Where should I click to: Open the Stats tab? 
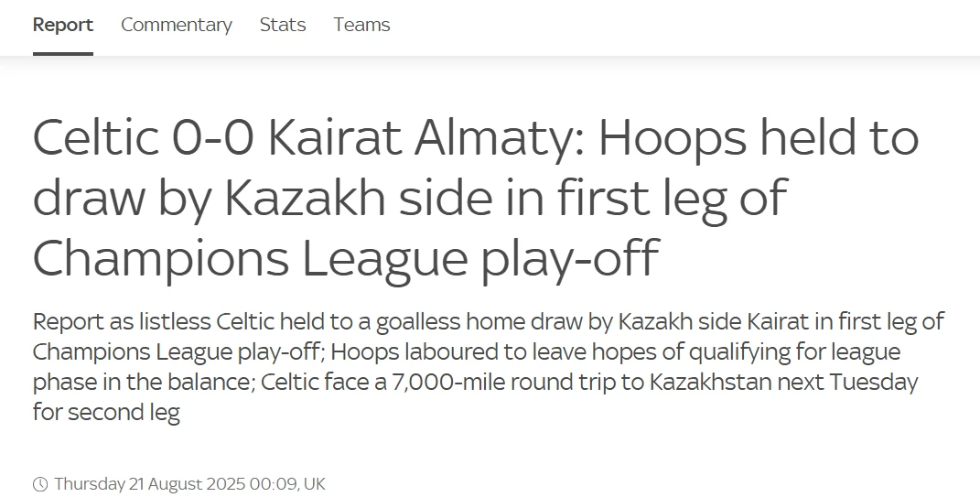283,25
